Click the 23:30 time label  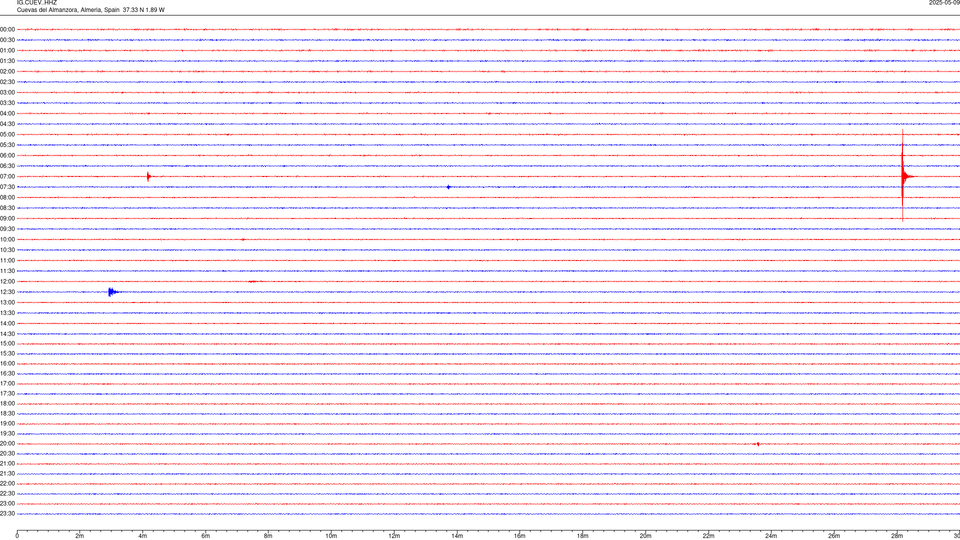pos(7,514)
